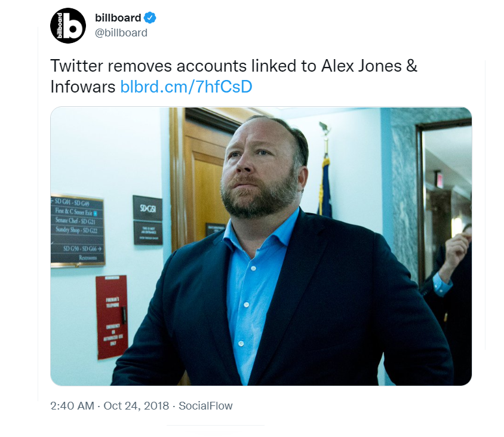Click the 2:40 AM timestamp
Viewport: 504px width, 437px height.
tap(72, 405)
